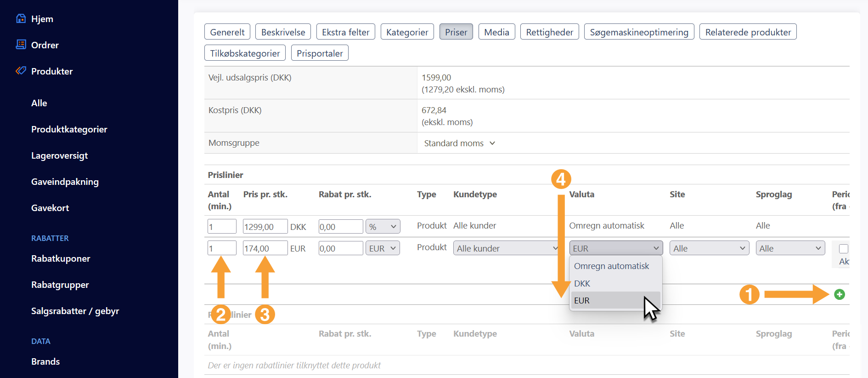Screen dimensions: 868x378
Task: Click the 1299,00 price input field
Action: 265,227
